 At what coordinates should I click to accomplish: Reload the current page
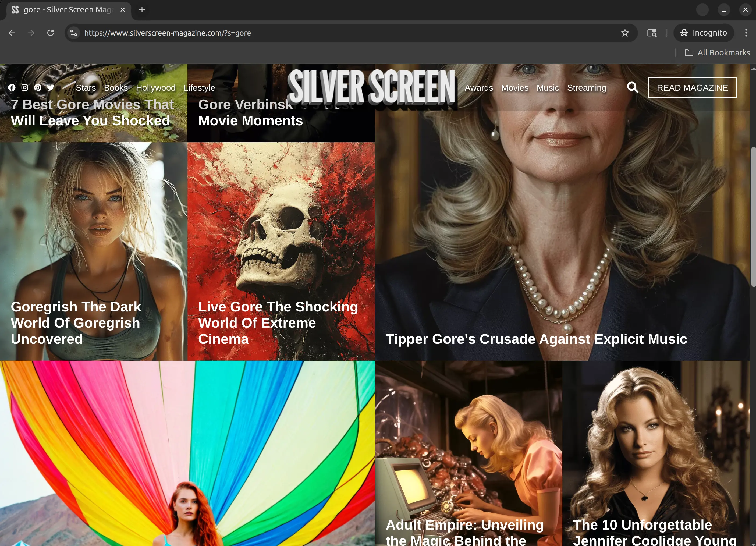pos(51,33)
